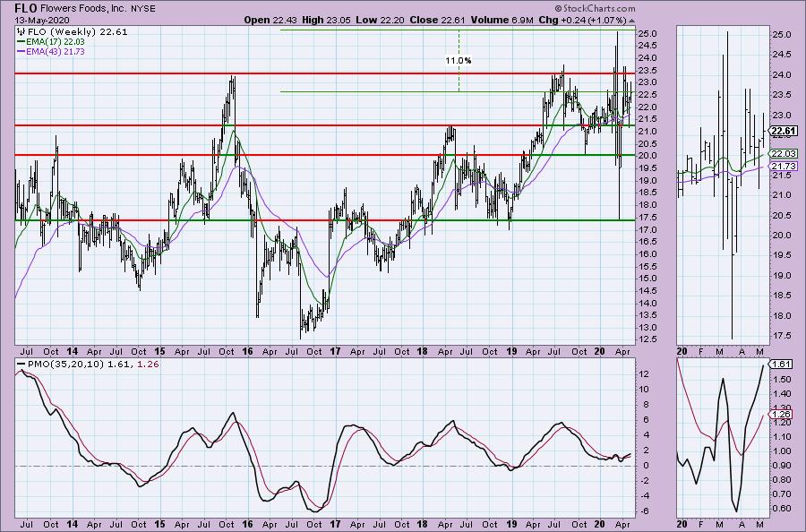This screenshot has width=806, height=532.
Task: Click the 22.03 EMA tag on the right axis
Action: tap(784, 154)
